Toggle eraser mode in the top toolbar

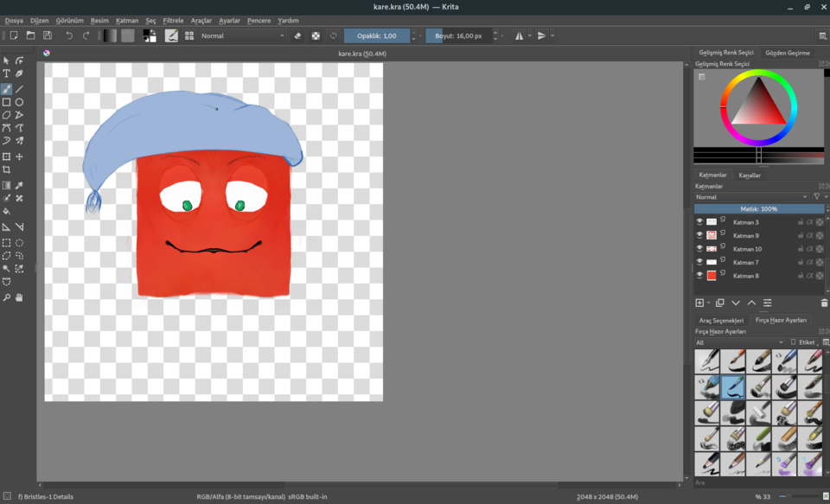[x=297, y=35]
